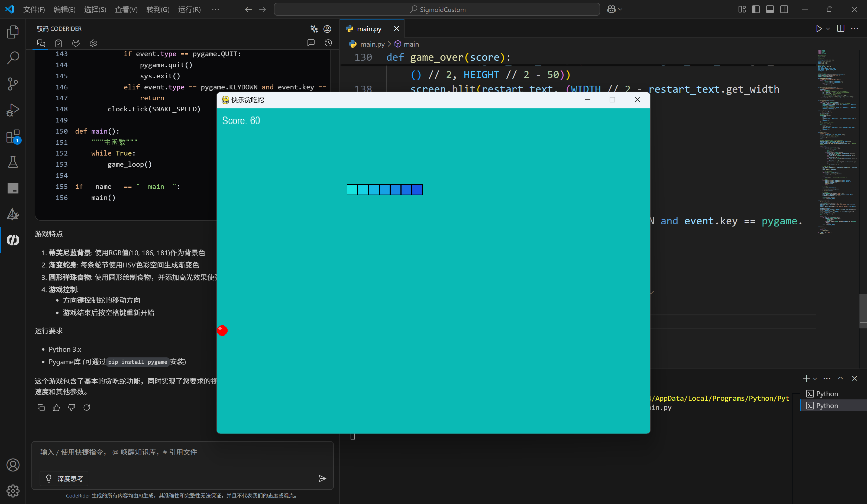This screenshot has width=867, height=504.
Task: Maximize the terminal panel with chevron
Action: pyautogui.click(x=840, y=378)
